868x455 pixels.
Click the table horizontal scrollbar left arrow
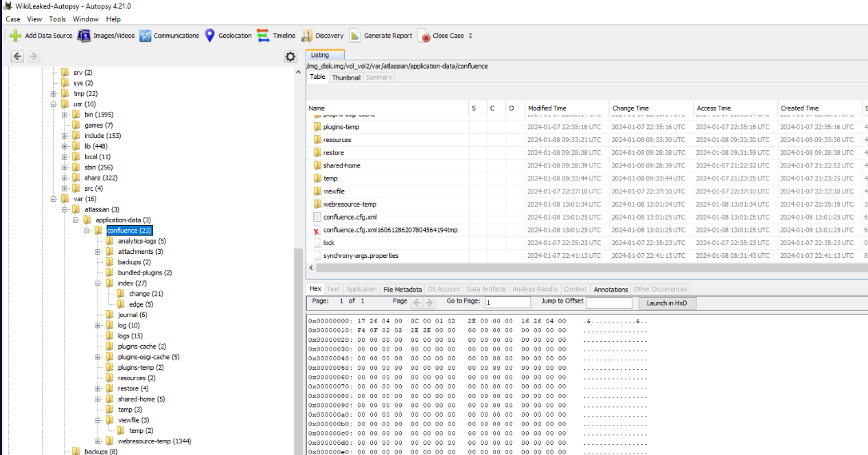click(x=312, y=268)
